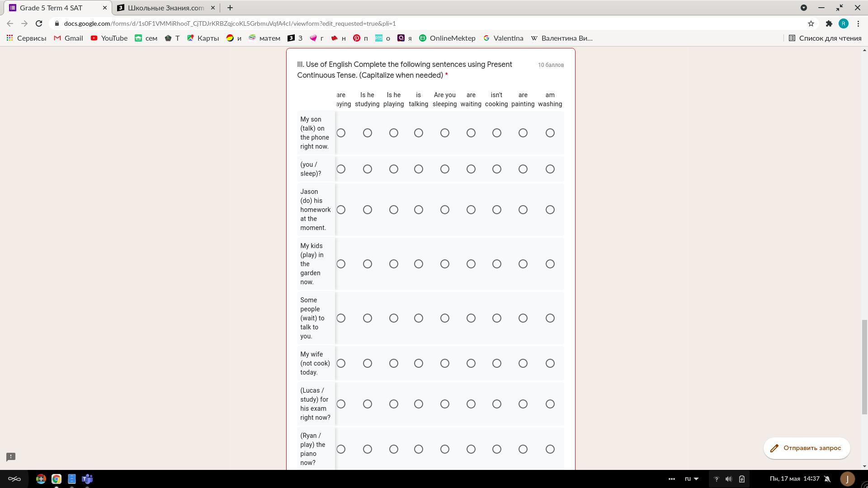Open Gmail bookmark in bookmarks bar
The height and width of the screenshot is (488, 868).
pos(68,38)
